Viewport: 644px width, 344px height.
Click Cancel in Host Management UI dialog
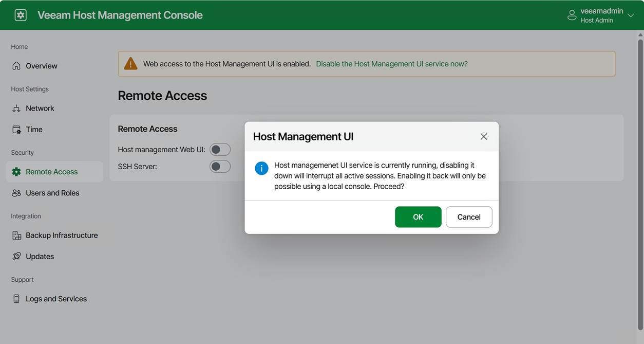point(468,217)
